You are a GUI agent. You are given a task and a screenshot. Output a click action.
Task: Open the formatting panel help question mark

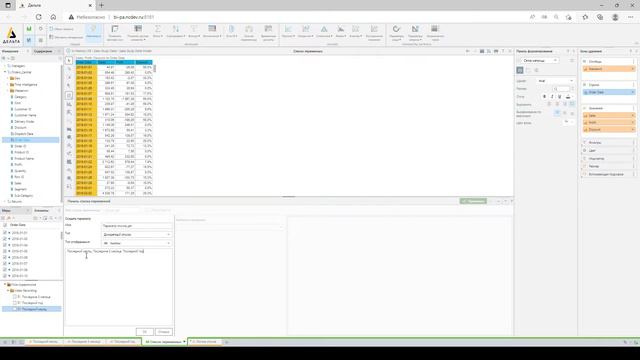(x=568, y=51)
